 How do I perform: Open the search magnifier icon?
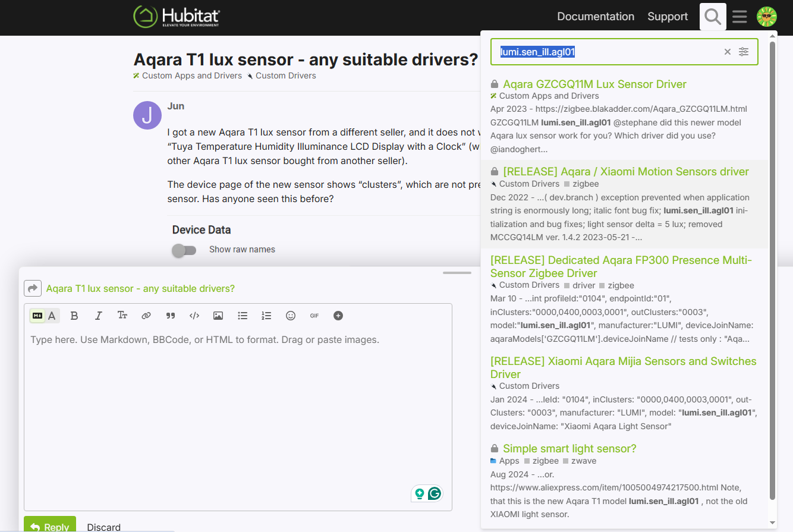tap(713, 17)
